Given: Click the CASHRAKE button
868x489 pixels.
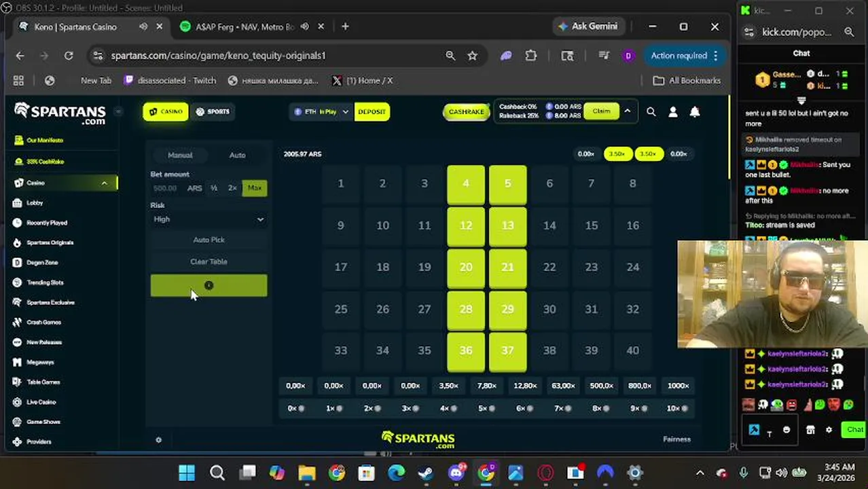Looking at the screenshot, I should coord(467,111).
